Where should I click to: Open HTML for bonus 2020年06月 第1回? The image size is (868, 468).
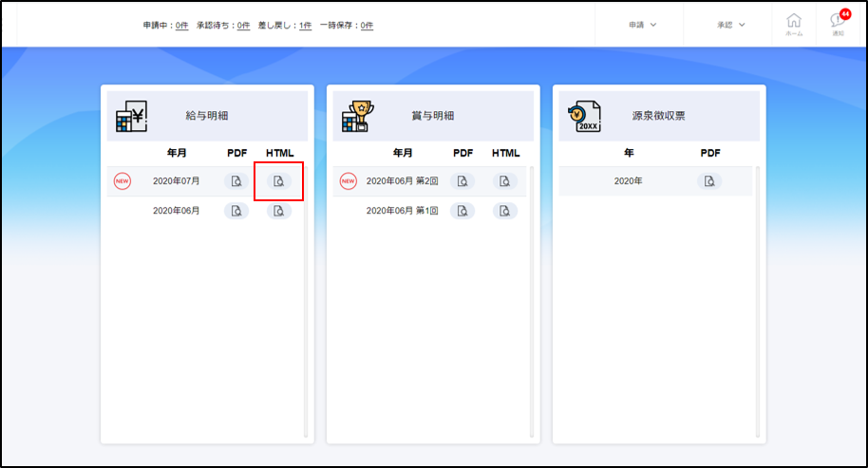[x=505, y=211]
